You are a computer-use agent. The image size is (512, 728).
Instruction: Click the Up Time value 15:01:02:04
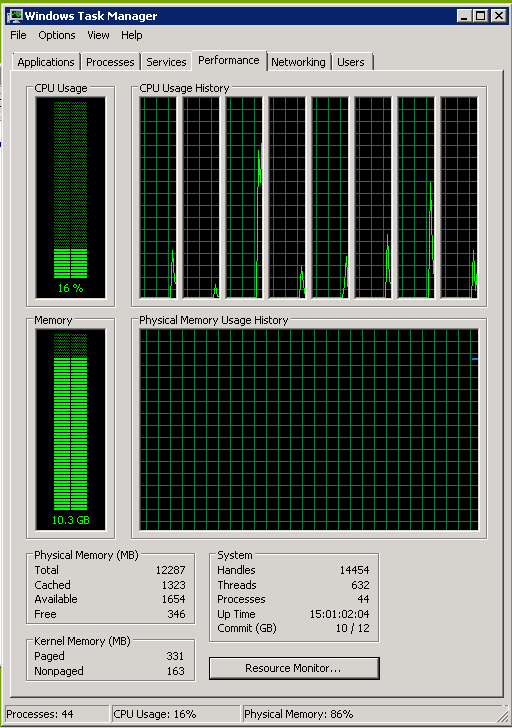[x=340, y=614]
